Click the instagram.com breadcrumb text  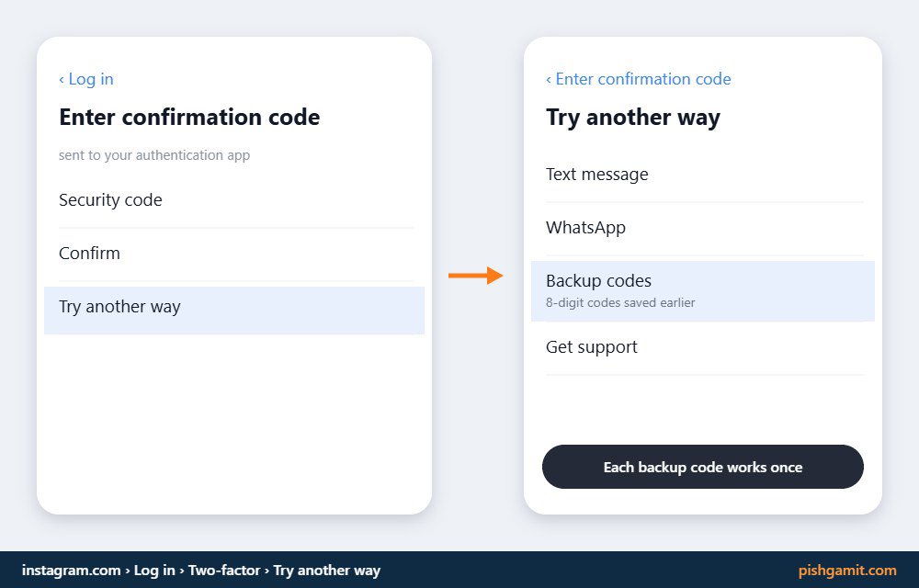[x=71, y=571]
